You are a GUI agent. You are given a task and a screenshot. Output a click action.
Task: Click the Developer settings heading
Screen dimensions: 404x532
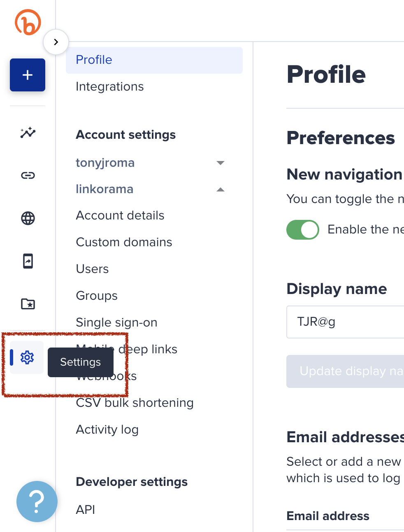point(132,482)
